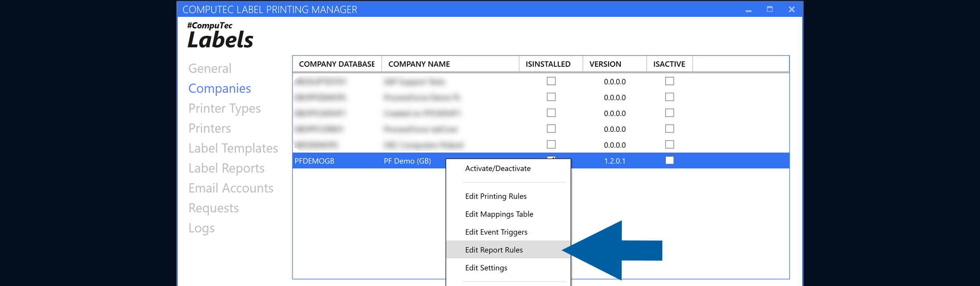The width and height of the screenshot is (980, 286).
Task: Click version 1.2.0.1 cell
Action: click(615, 161)
